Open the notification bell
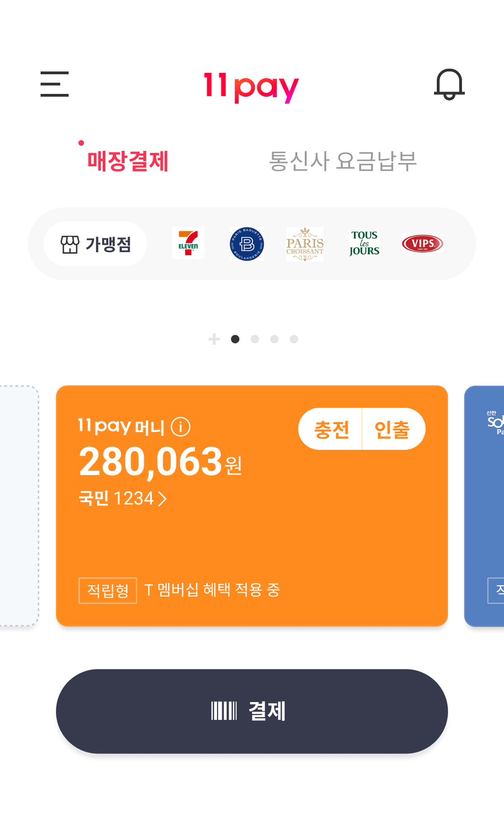The image size is (504, 824). 449,85
